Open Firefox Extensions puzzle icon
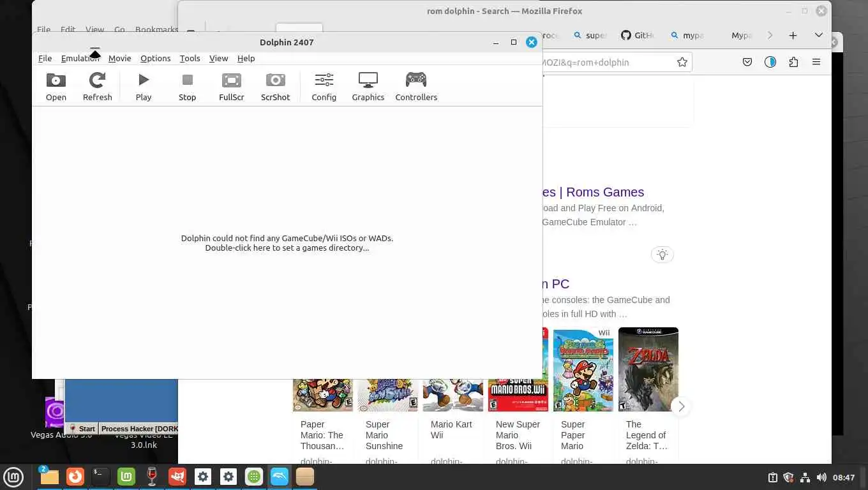 pyautogui.click(x=793, y=62)
